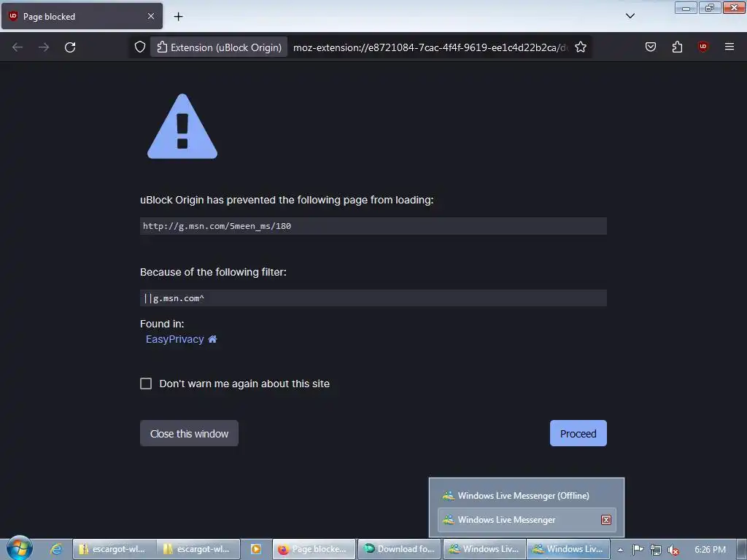Image resolution: width=747 pixels, height=560 pixels.
Task: Open the Windows Start orb
Action: (x=20, y=548)
